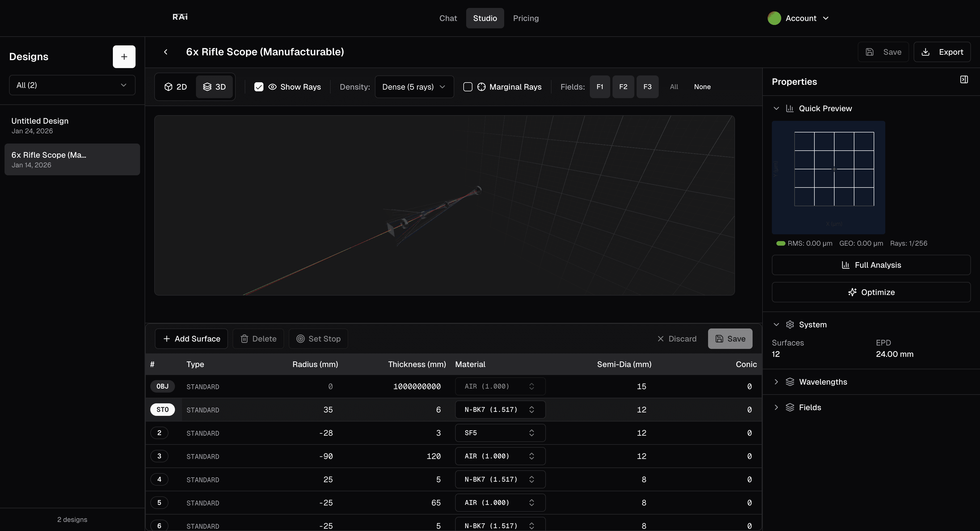Disable the Show Rays checkbox
Viewport: 980px width, 531px height.
[x=259, y=87]
